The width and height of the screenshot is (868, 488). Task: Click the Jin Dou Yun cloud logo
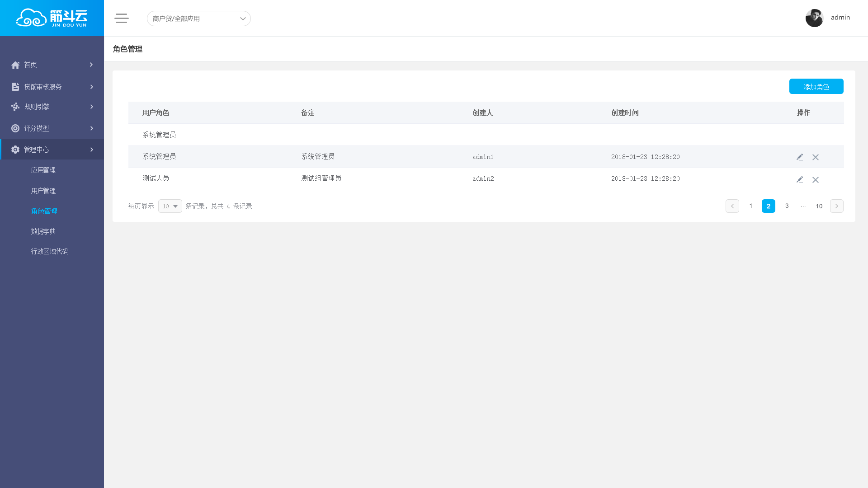pos(52,18)
